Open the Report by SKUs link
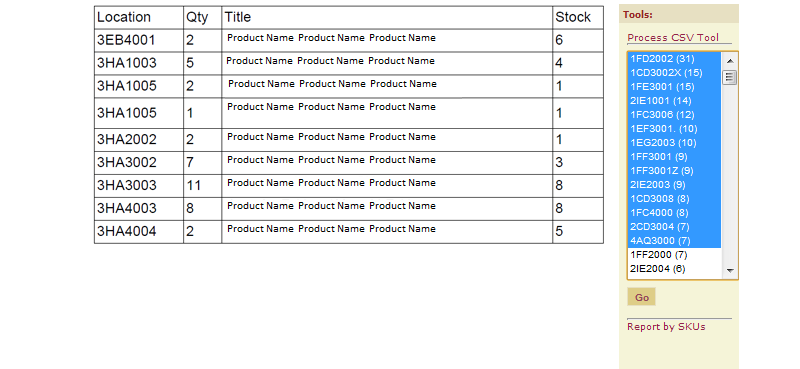Screen dimensions: 800x369 666,327
